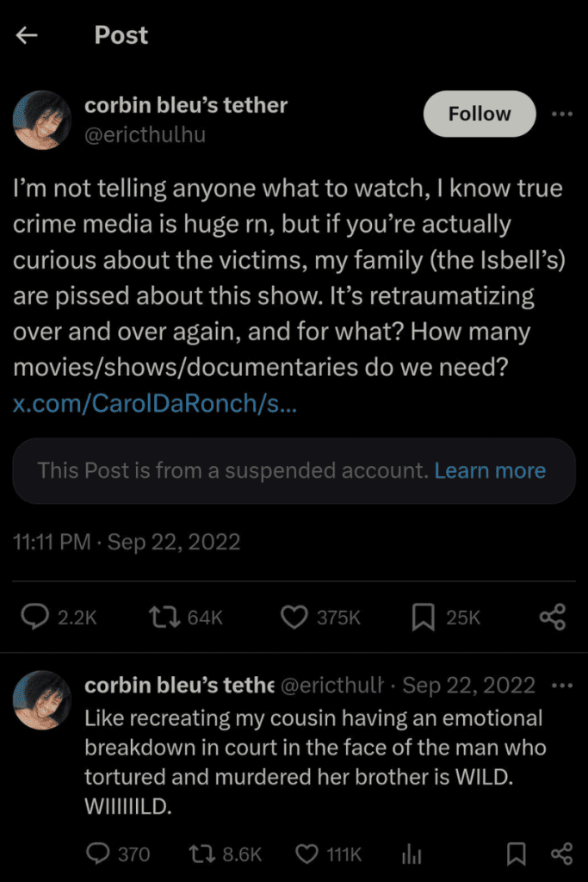Viewport: 588px width, 882px height.
Task: Bookmark the main post with 25K bookmarks
Action: 423,616
